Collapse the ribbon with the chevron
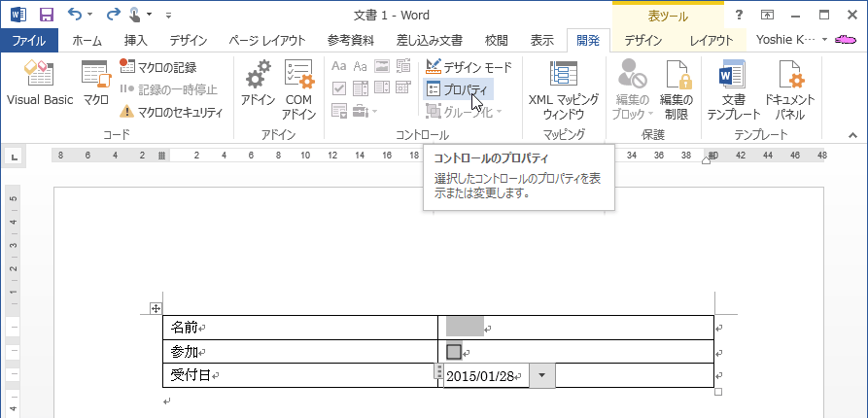This screenshot has height=418, width=868. (x=852, y=134)
